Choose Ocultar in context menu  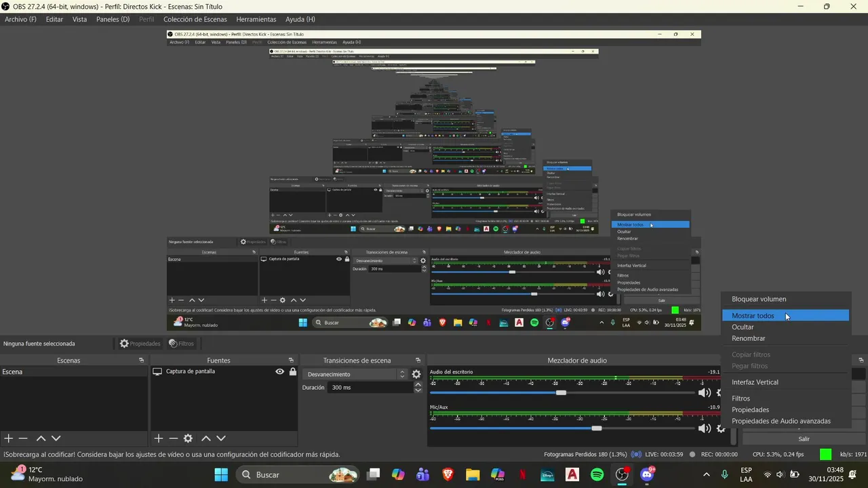[x=785, y=327]
